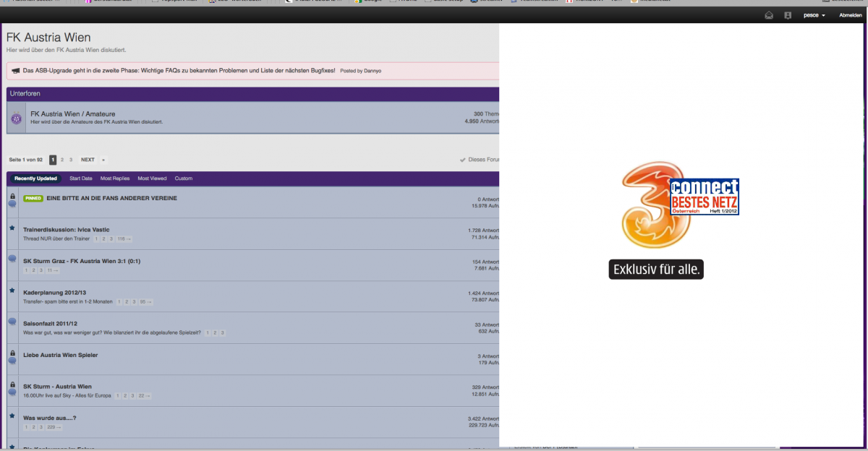Select the 'Recently Updated' sort tab
Viewport: 868px width, 451px height.
35,179
